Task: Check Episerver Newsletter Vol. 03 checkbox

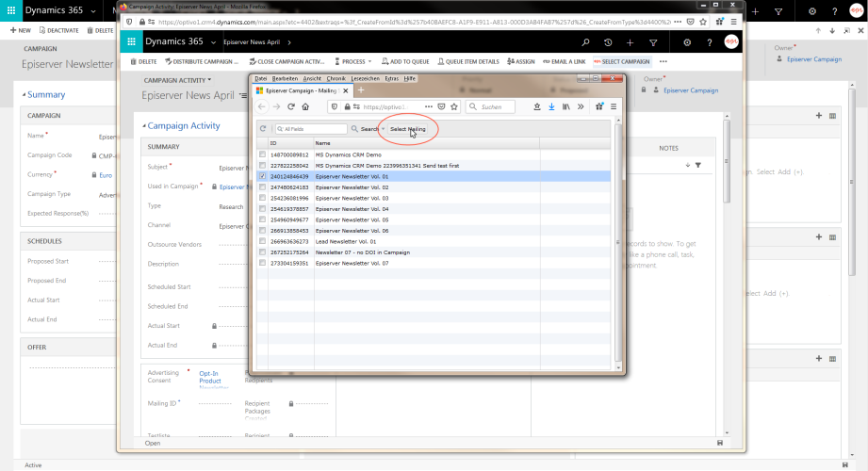Action: tap(262, 198)
